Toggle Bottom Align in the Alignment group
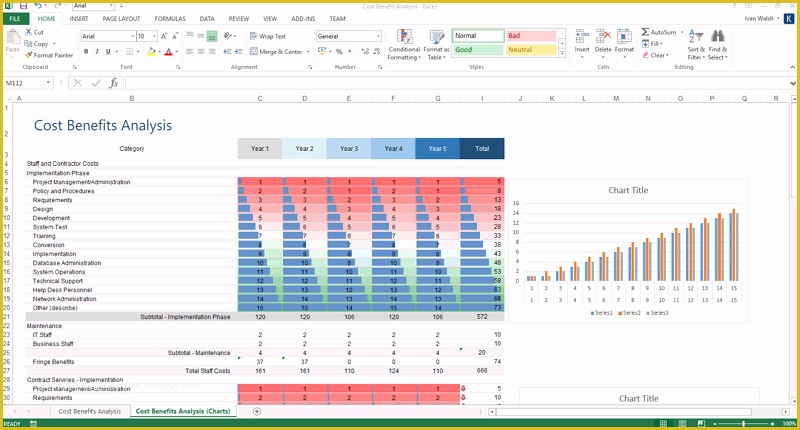The image size is (800, 430). (x=212, y=36)
